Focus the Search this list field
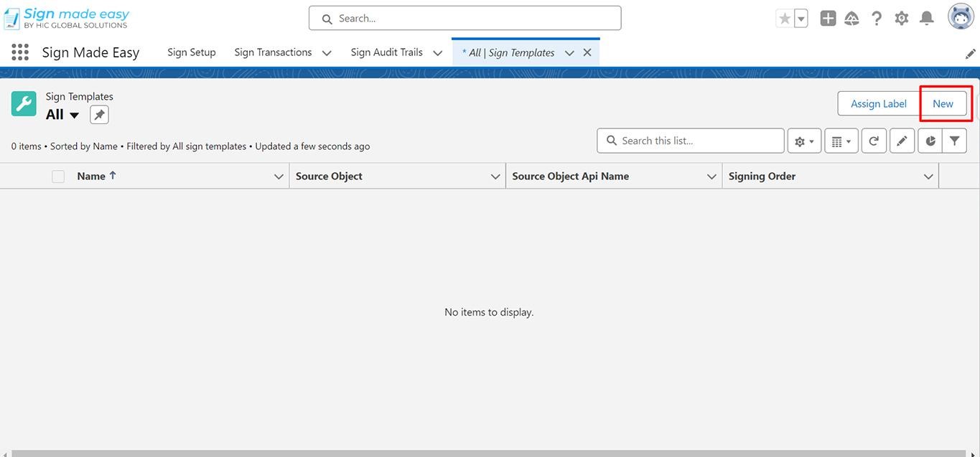This screenshot has height=457, width=980. pyautogui.click(x=691, y=141)
